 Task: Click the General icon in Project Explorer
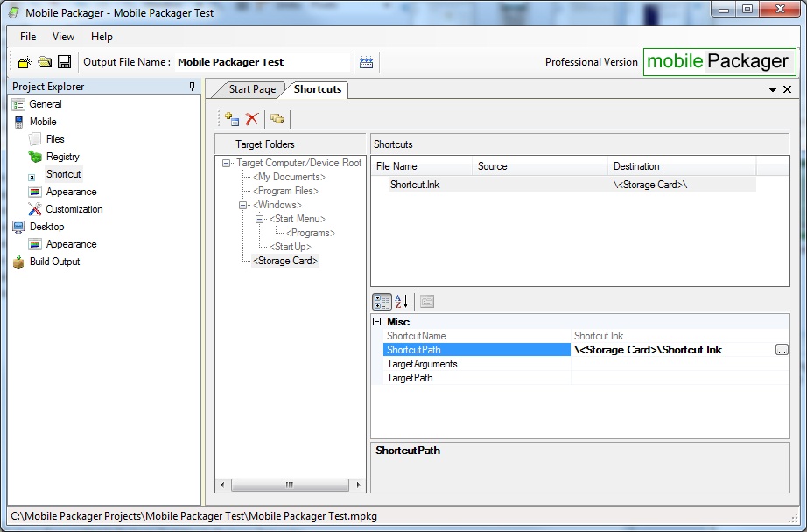[18, 104]
